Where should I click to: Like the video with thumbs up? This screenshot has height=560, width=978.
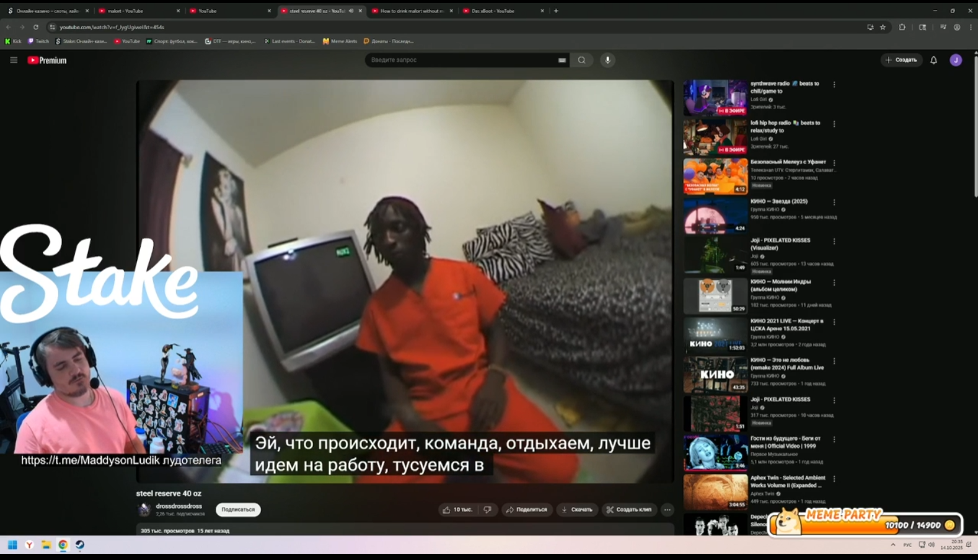[459, 510]
